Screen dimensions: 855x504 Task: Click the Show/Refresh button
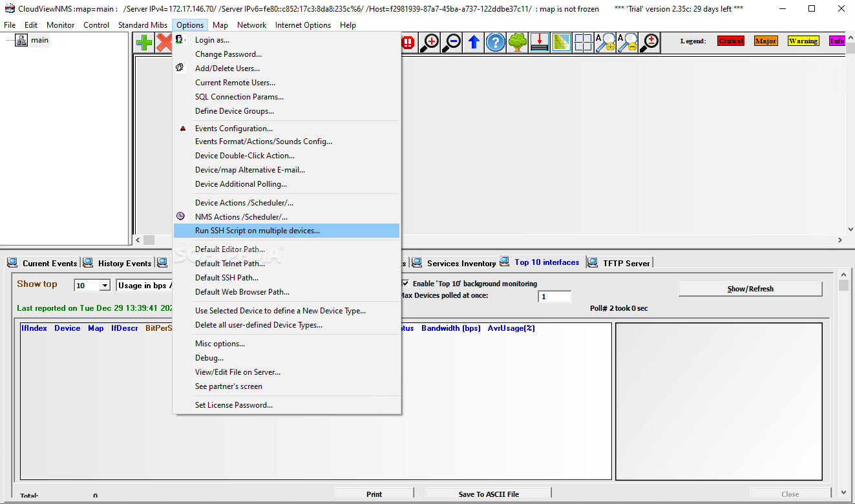[x=750, y=289]
